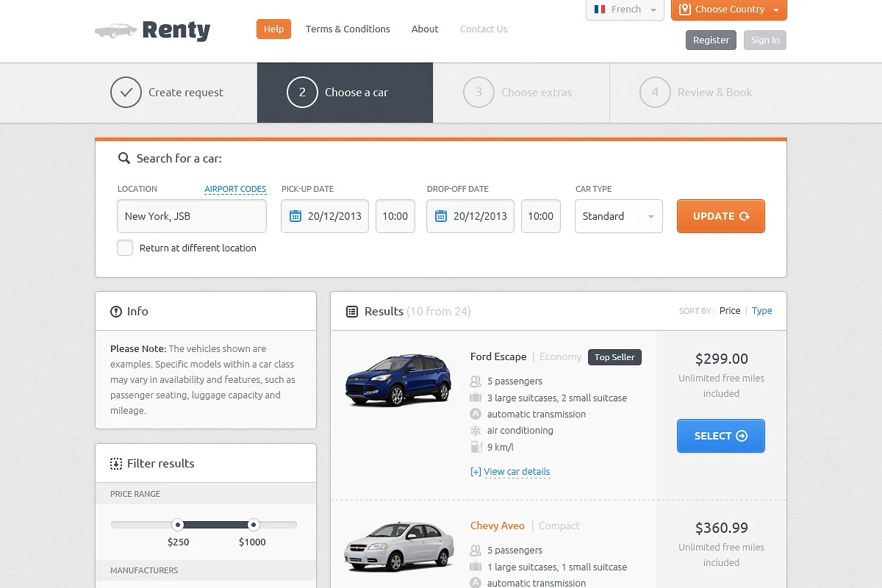Click the drop-off date calendar icon

[441, 216]
